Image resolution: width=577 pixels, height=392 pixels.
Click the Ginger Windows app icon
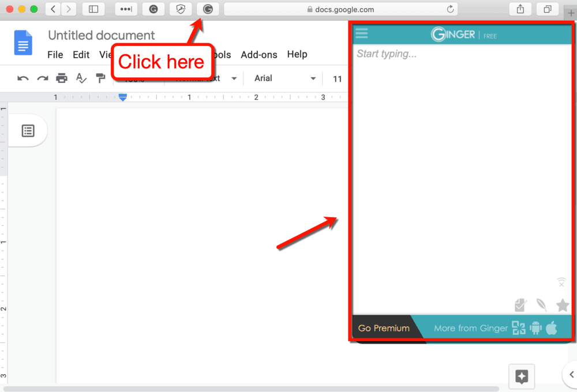tap(519, 328)
